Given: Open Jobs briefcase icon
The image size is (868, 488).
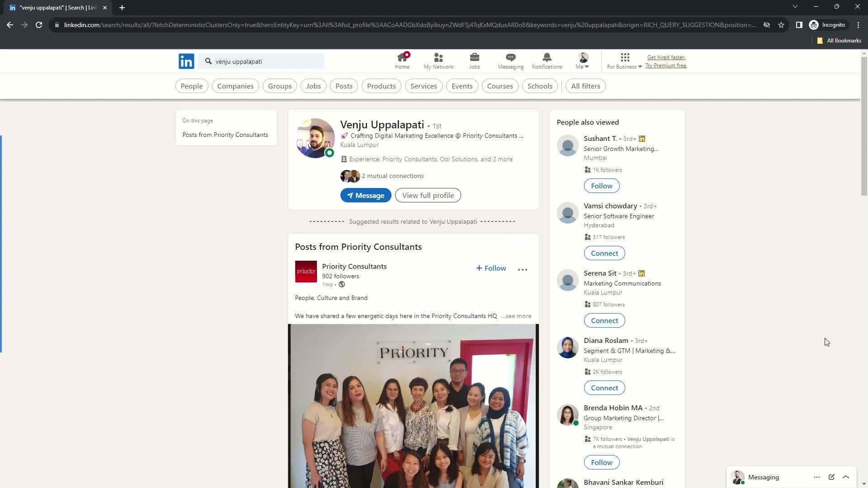Looking at the screenshot, I should [x=474, y=61].
